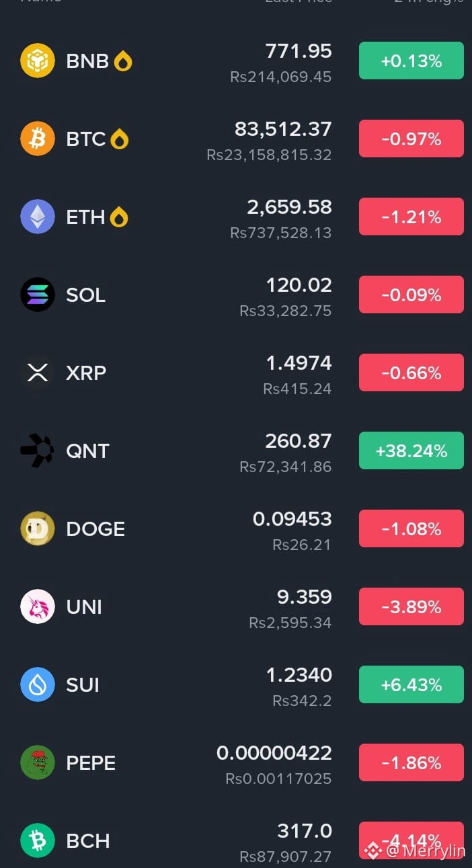Open the DOGE price 0.09453 row
Viewport: 472px width, 868px height.
[236, 528]
